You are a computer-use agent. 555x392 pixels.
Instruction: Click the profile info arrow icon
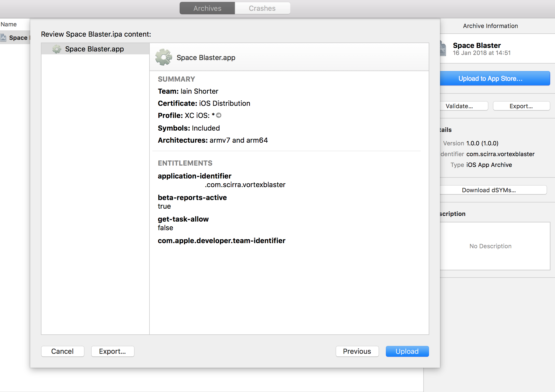point(219,115)
